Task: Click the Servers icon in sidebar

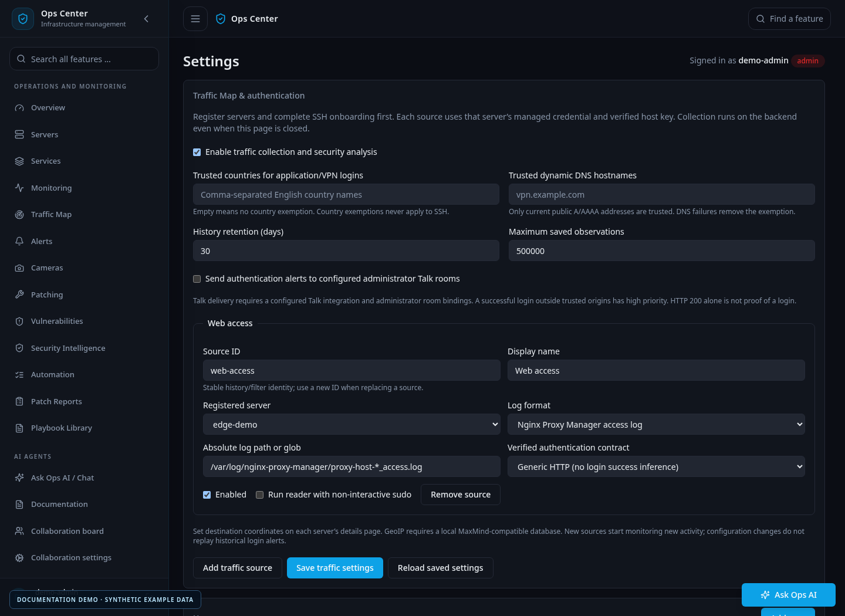Action: [19, 135]
